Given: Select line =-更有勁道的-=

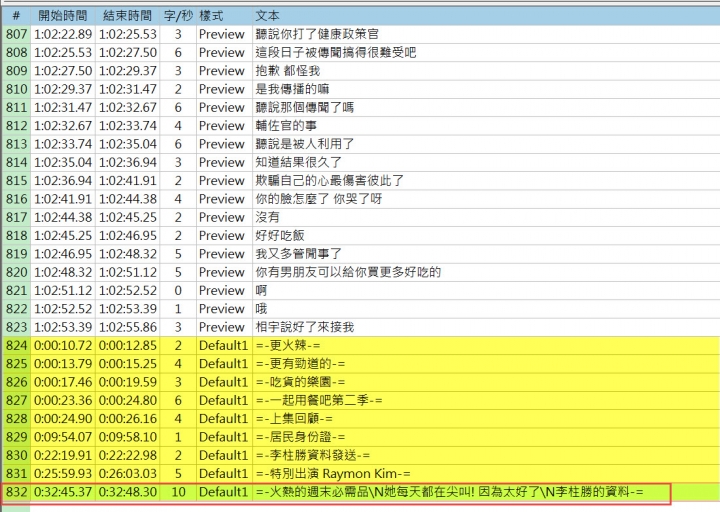Looking at the screenshot, I should [x=300, y=364].
